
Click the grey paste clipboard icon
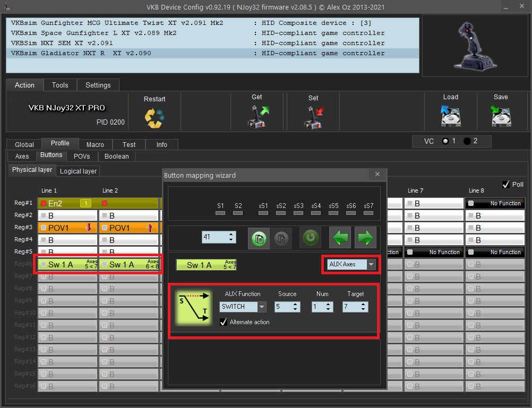[282, 238]
